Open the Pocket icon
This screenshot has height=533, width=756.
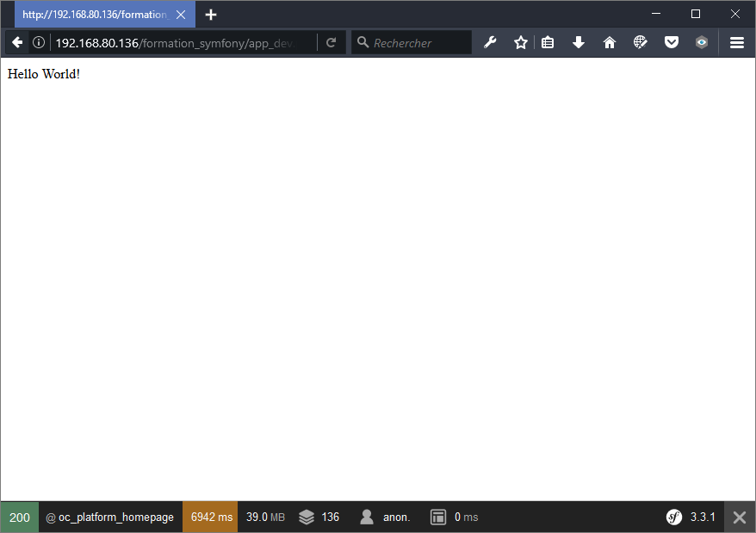[671, 42]
